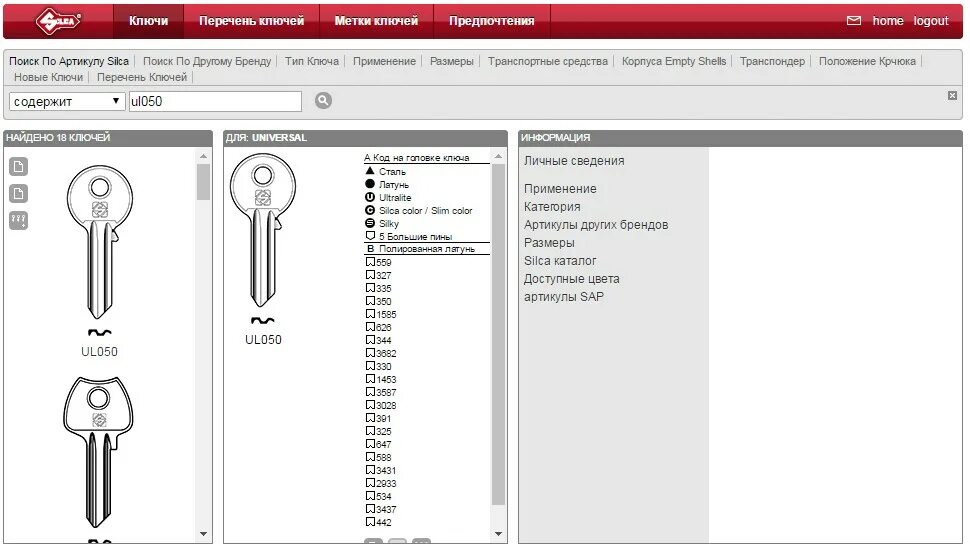
Task: Open Перечень Ключей in the search options row
Action: pos(142,77)
